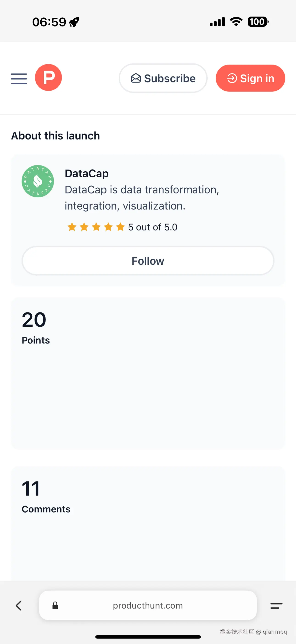Click the Subscribe button

tap(163, 78)
